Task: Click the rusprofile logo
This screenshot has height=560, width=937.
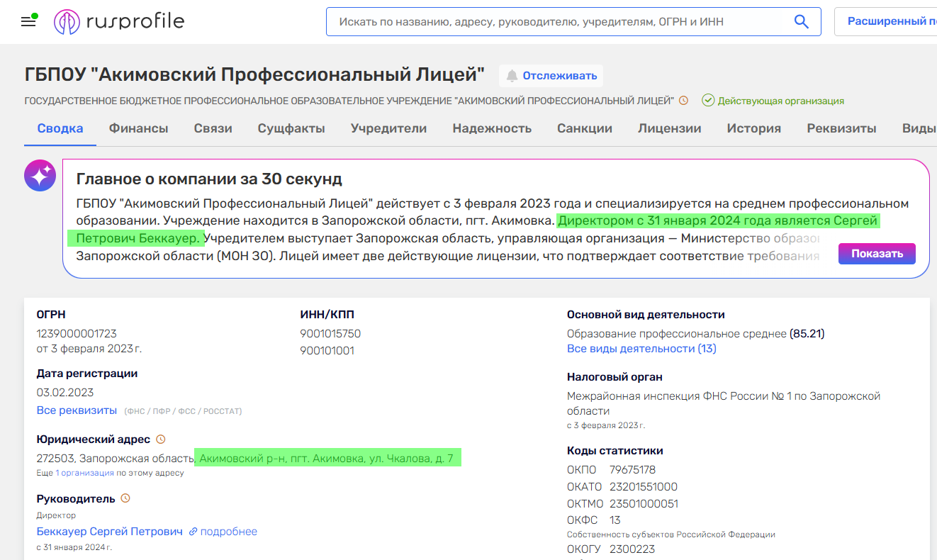Action: [119, 21]
